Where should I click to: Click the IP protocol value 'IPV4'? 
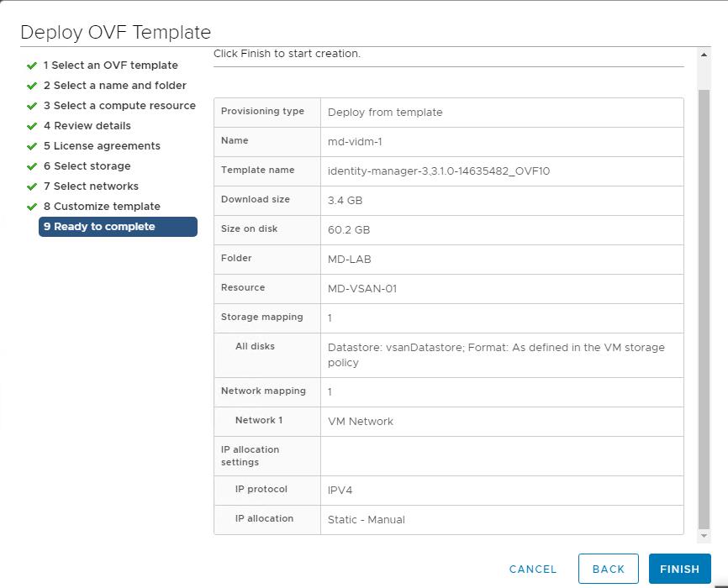(x=340, y=490)
